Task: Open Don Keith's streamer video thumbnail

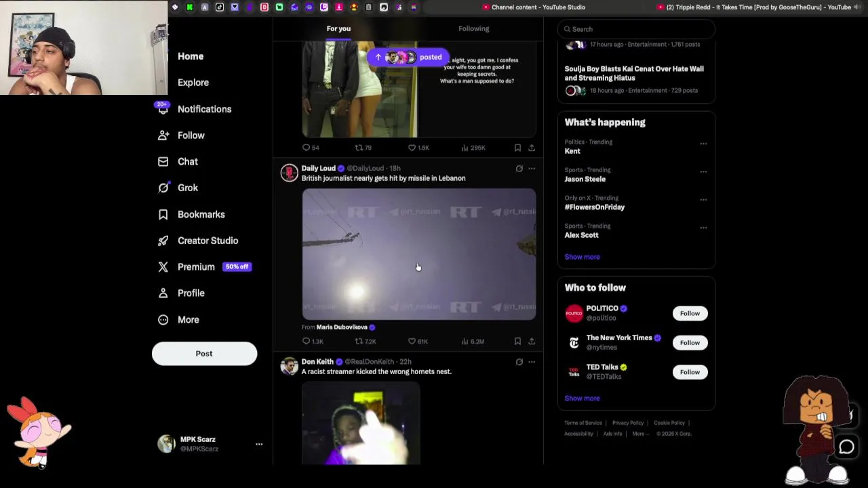Action: point(361,424)
